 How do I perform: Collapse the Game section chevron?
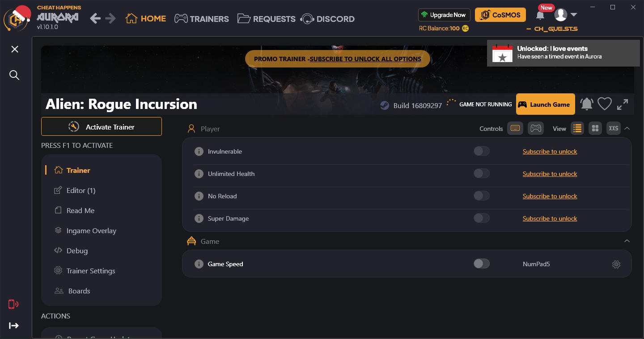tap(627, 241)
